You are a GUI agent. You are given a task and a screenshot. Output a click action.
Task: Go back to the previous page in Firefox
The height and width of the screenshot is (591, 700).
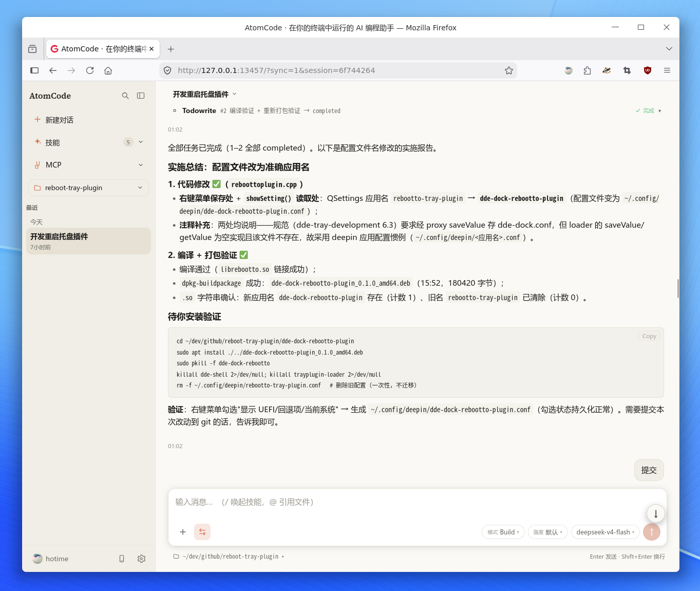point(53,70)
